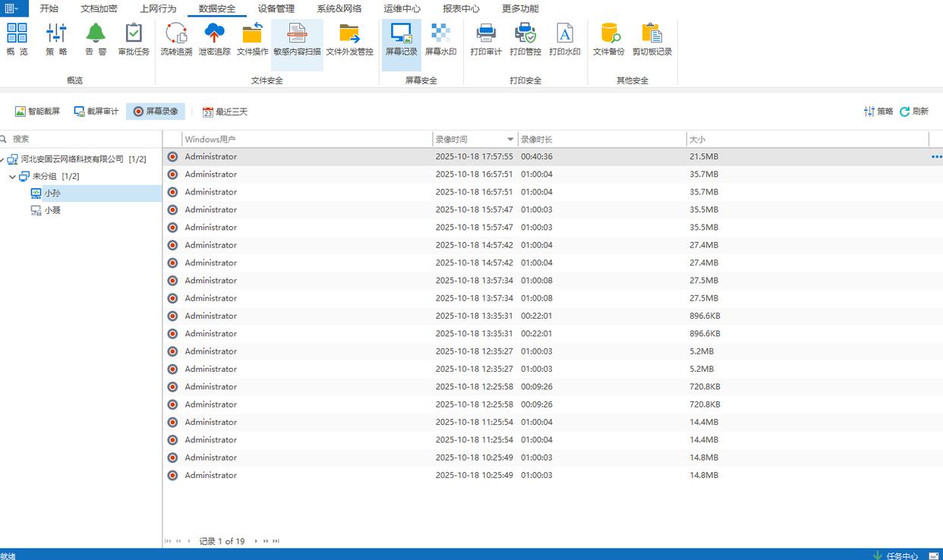This screenshot has width=943, height=560.
Task: Go to the next record in pager
Action: click(256, 541)
